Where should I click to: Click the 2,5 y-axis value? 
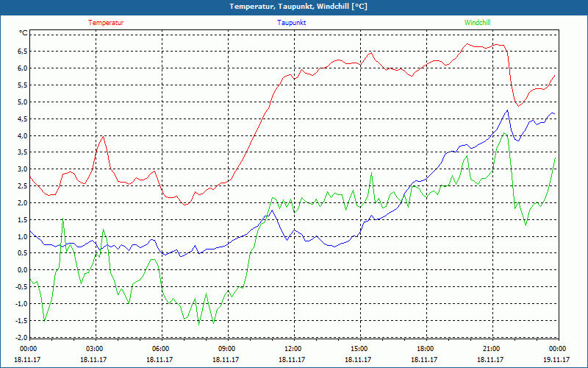pos(23,186)
